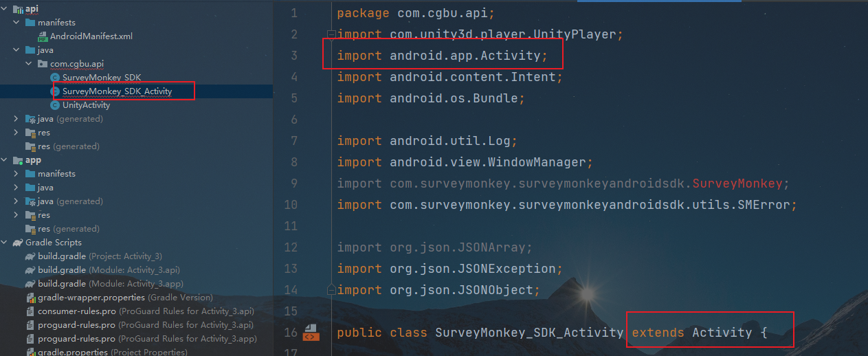Collapse the api module node
868x356 pixels.
click(x=5, y=9)
